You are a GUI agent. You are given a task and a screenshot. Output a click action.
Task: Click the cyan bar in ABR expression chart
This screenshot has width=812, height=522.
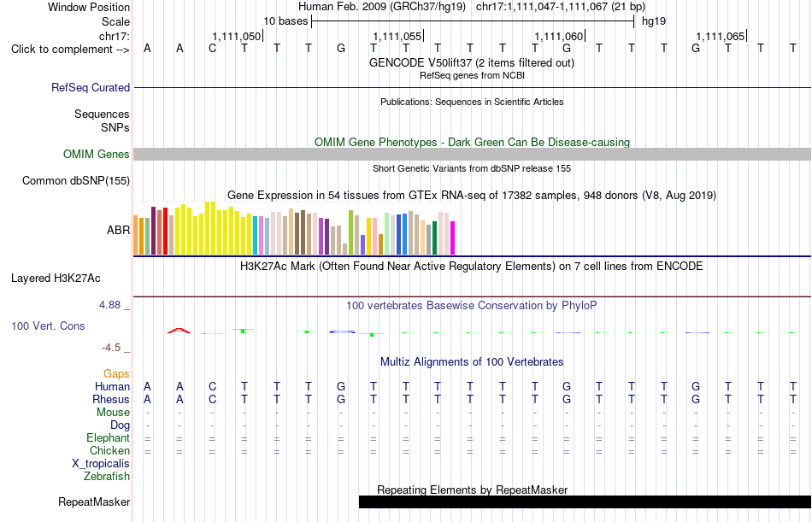tap(256, 235)
